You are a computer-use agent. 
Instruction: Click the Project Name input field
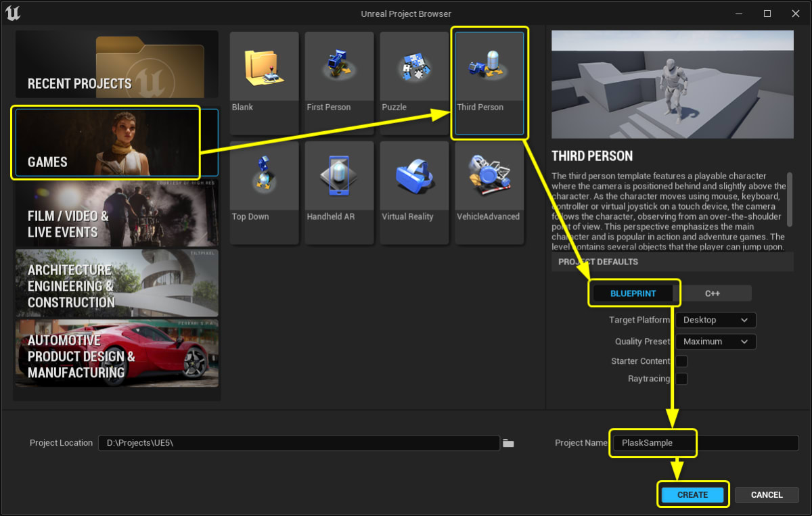coord(706,443)
